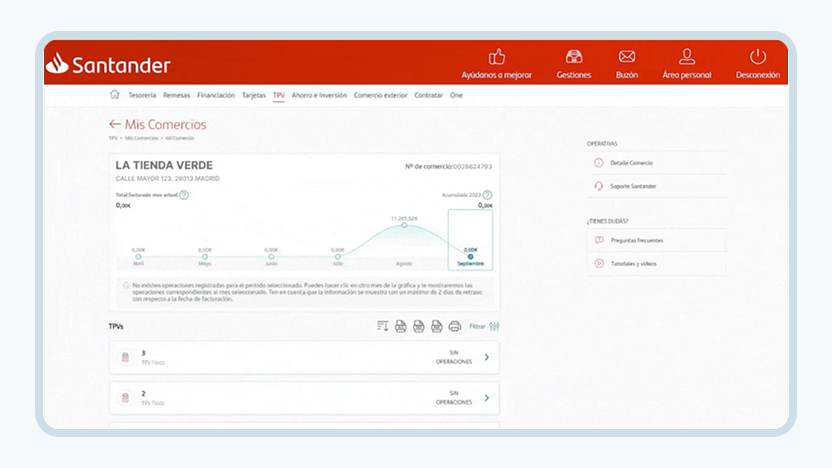Open the Tarjetas menu
The height and width of the screenshot is (468, 832).
(254, 95)
